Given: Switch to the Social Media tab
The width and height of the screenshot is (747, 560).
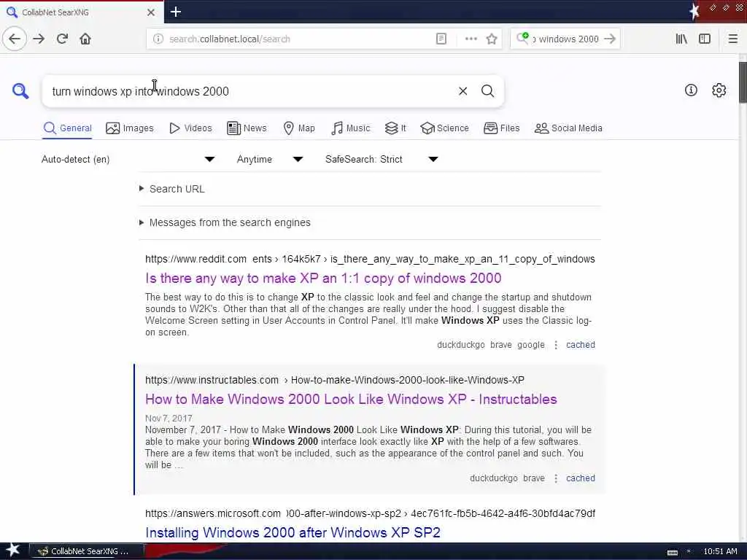Looking at the screenshot, I should [x=568, y=128].
